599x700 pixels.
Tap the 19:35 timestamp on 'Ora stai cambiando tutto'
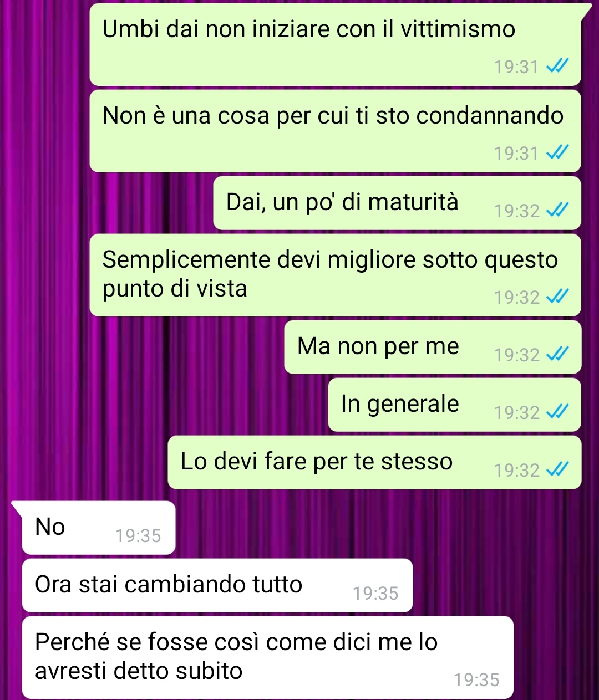point(375,594)
